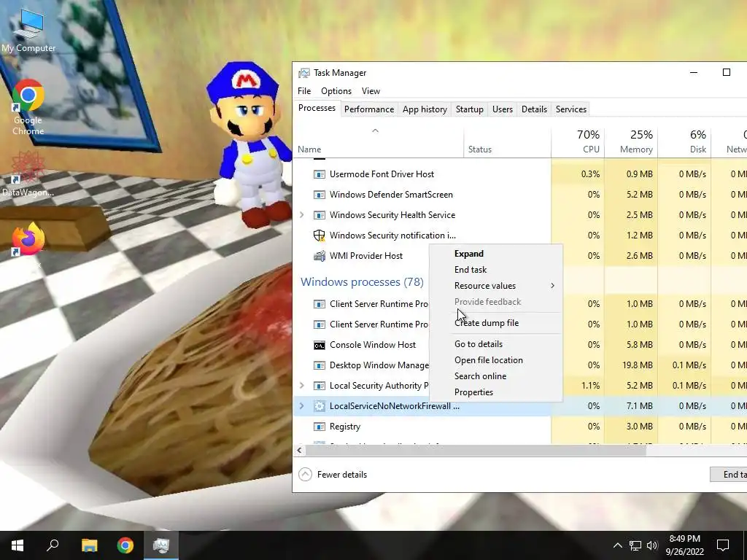Viewport: 747px width, 560px height.
Task: Open volume speaker tray icon
Action: pyautogui.click(x=652, y=545)
